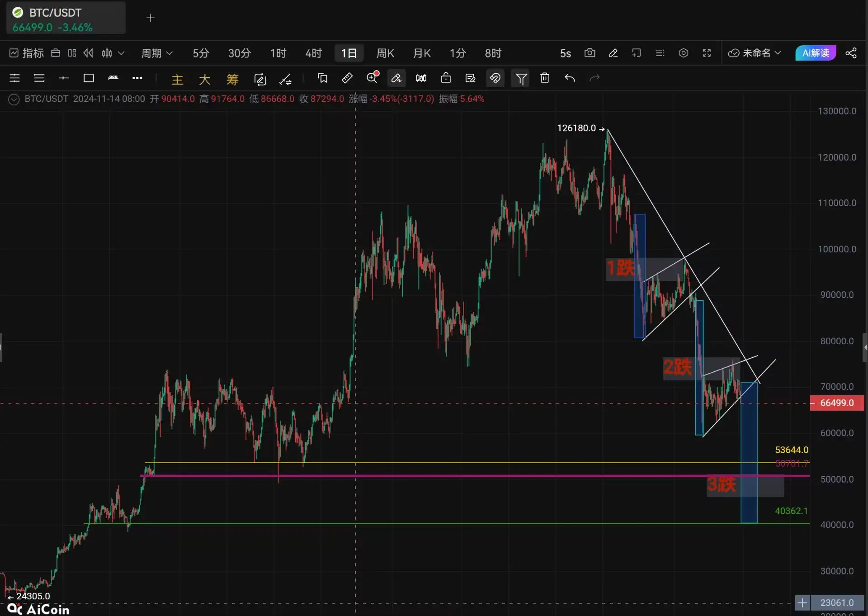The height and width of the screenshot is (616, 868).
Task: Select the rectangle drawing tool
Action: click(x=89, y=78)
